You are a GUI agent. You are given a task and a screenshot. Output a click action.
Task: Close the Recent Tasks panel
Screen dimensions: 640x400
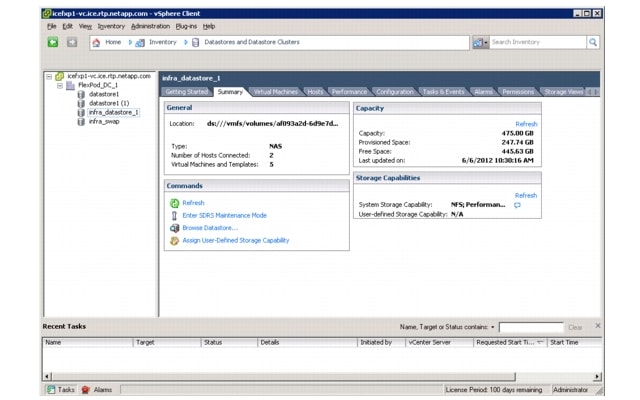[x=598, y=326]
